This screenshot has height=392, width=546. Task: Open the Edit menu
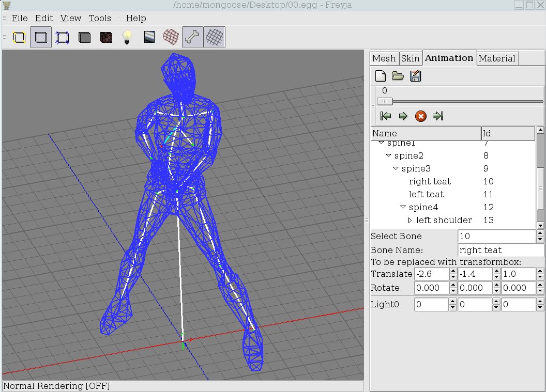44,18
